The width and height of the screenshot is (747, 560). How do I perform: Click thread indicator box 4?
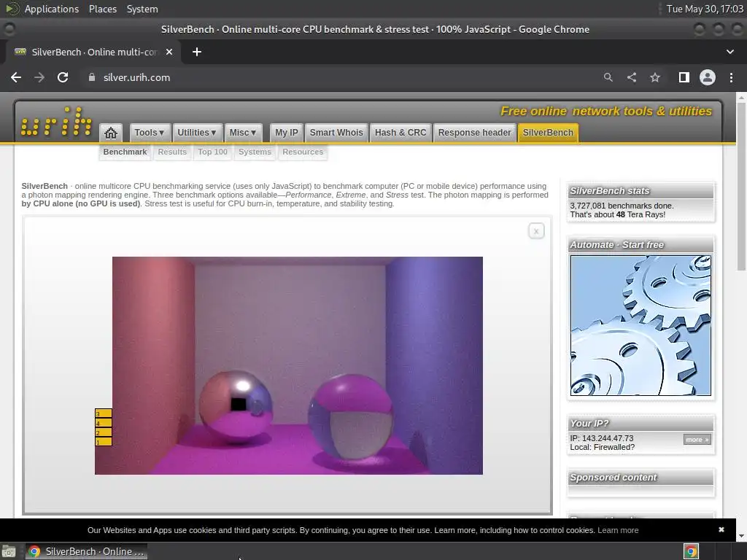[x=104, y=423]
